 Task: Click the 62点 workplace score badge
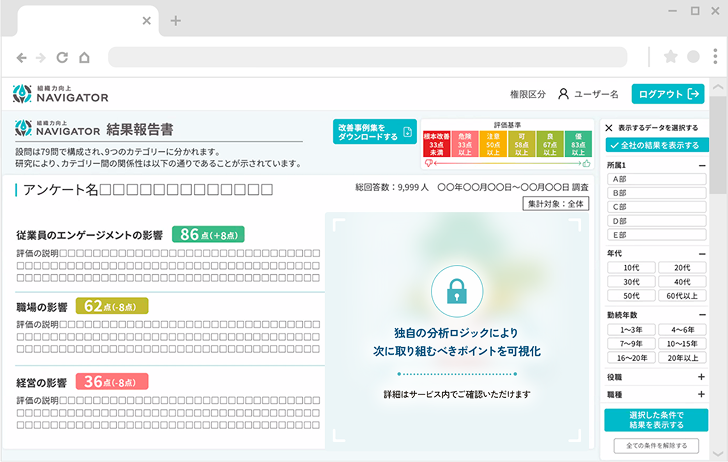[112, 306]
